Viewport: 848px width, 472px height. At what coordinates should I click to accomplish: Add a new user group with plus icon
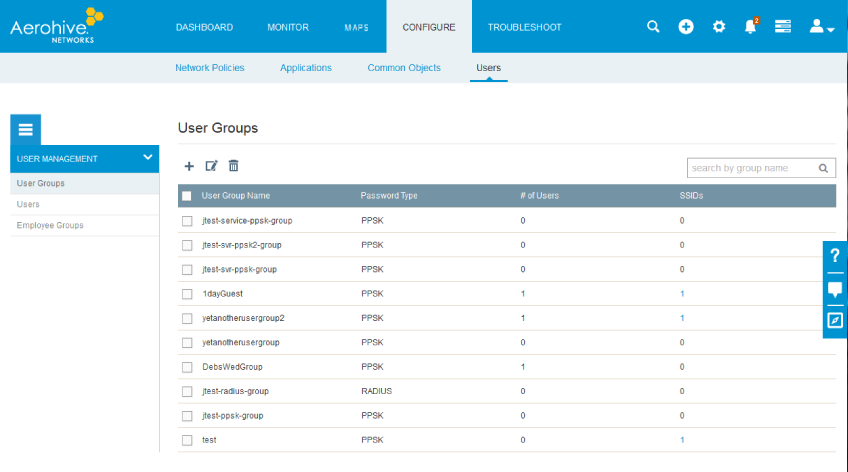pos(189,166)
